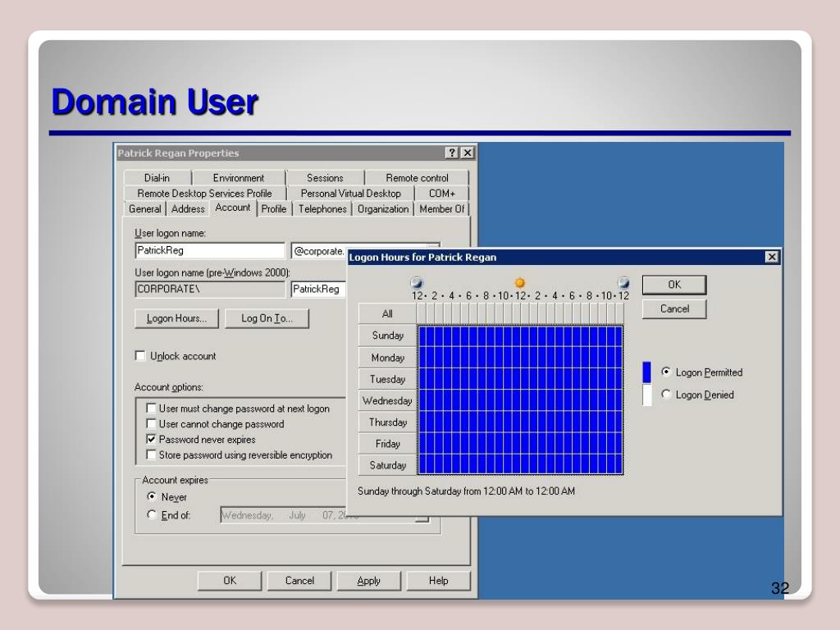Switch to the Telephones tab
Viewport: 840px width, 630px height.
[x=322, y=209]
